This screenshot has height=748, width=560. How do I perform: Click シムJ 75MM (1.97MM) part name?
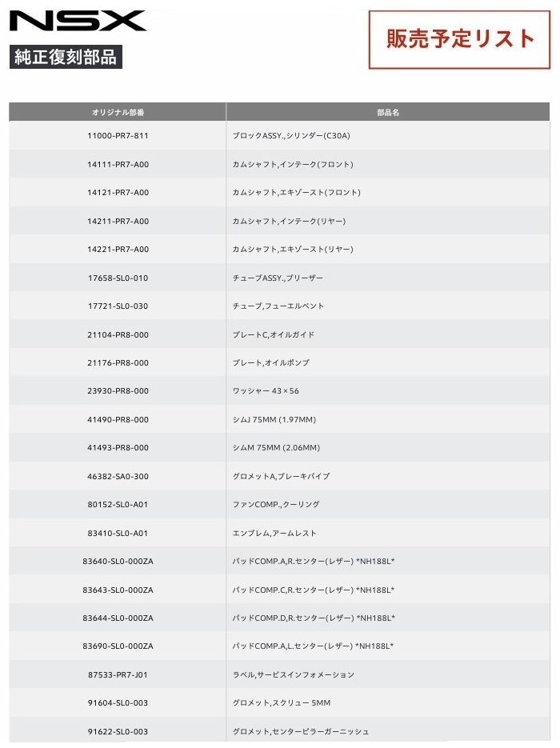(x=274, y=419)
